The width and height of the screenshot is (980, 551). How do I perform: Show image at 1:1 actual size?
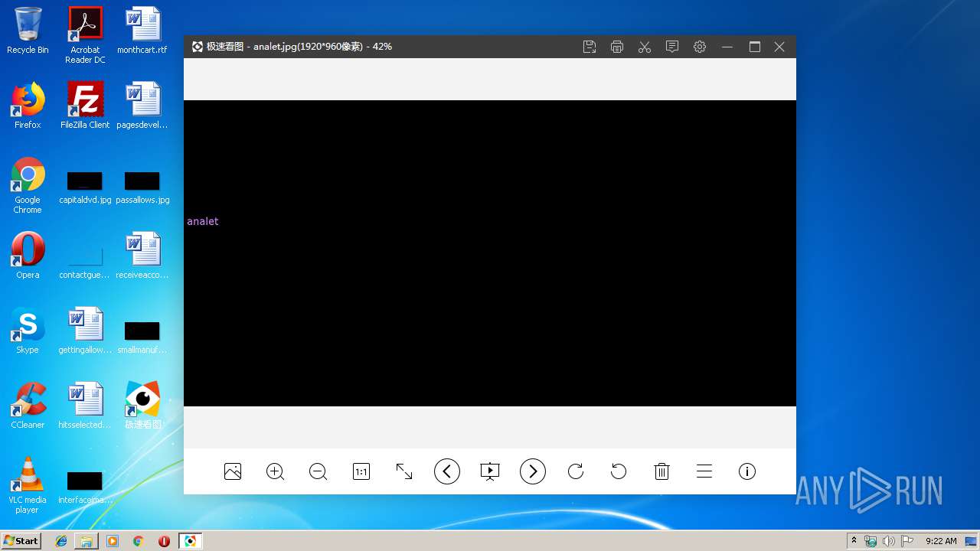tap(361, 471)
